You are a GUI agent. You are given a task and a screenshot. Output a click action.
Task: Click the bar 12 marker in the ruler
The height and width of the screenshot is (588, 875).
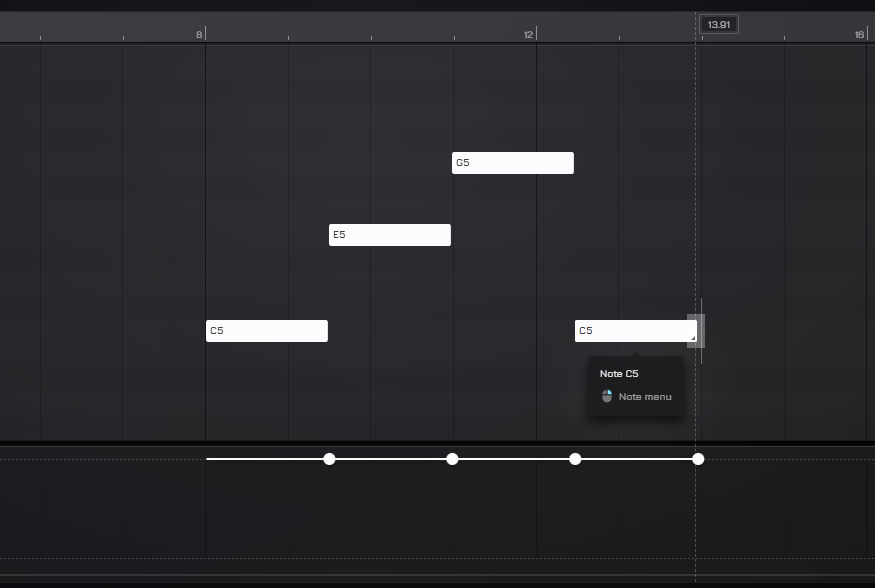530,35
